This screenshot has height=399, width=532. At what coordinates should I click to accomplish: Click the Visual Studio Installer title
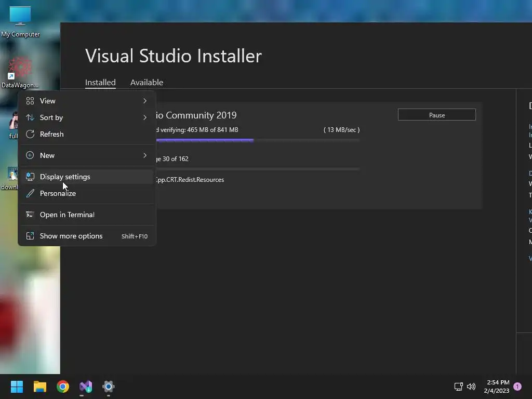click(174, 56)
